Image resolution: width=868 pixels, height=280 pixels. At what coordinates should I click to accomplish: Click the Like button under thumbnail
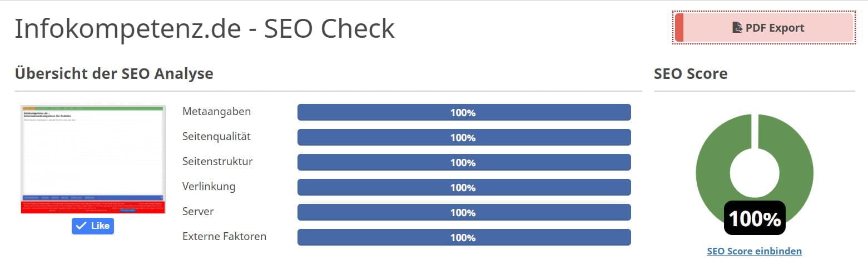93,226
